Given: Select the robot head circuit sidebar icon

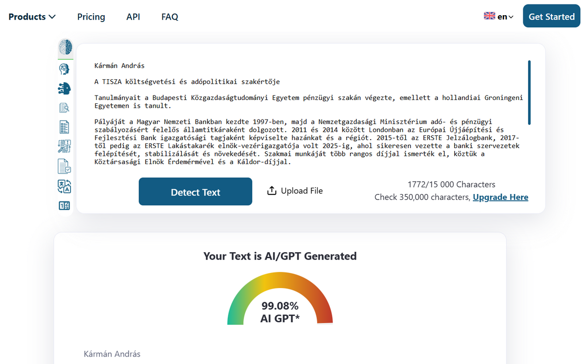Looking at the screenshot, I should pos(64,88).
